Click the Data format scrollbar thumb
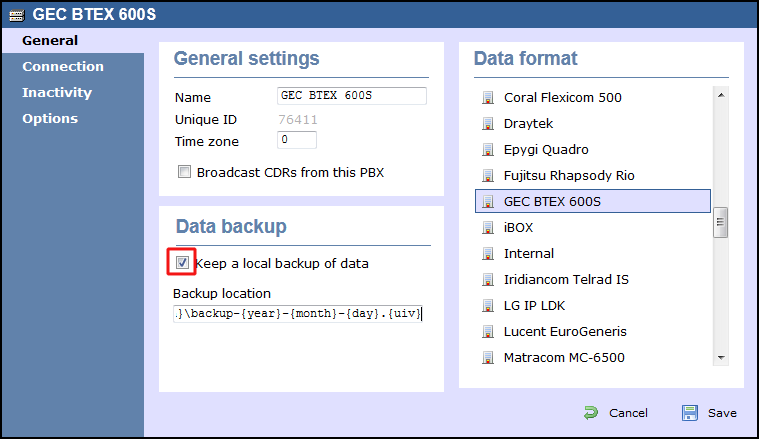Screen dimensions: 759x439 [x=721, y=222]
